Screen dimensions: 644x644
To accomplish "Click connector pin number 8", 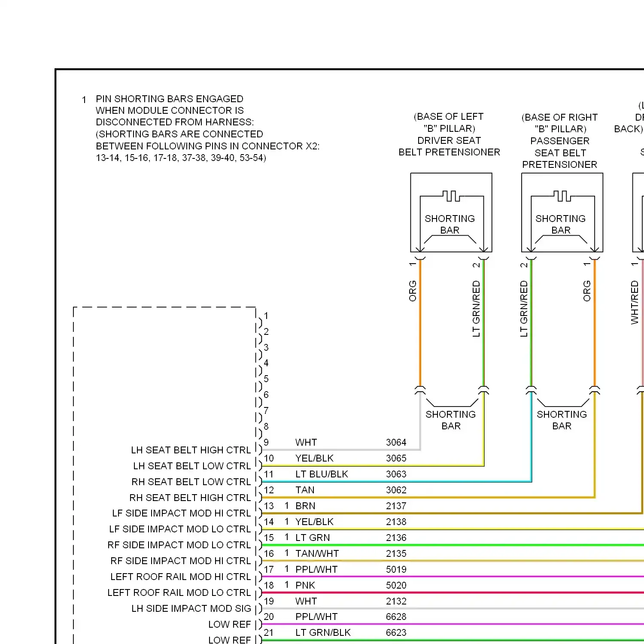I will pyautogui.click(x=266, y=426).
